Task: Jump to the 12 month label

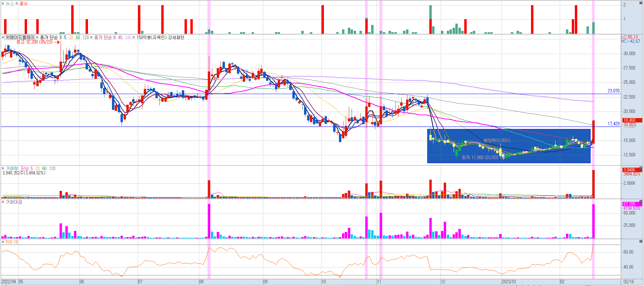Action: tap(443, 282)
